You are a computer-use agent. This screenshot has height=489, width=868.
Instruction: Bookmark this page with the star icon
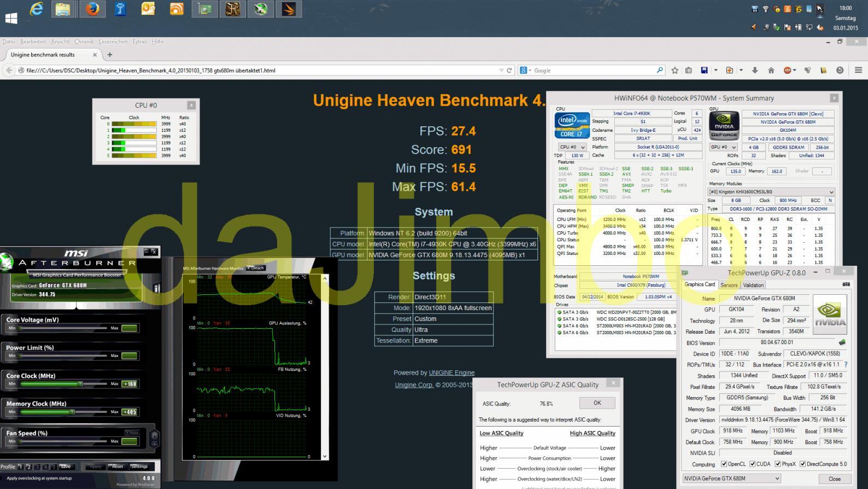pyautogui.click(x=675, y=70)
